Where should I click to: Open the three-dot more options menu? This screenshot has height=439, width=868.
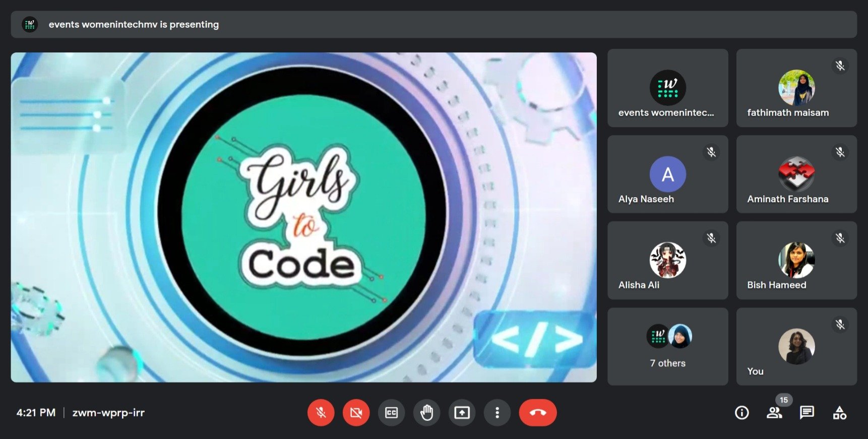click(497, 413)
